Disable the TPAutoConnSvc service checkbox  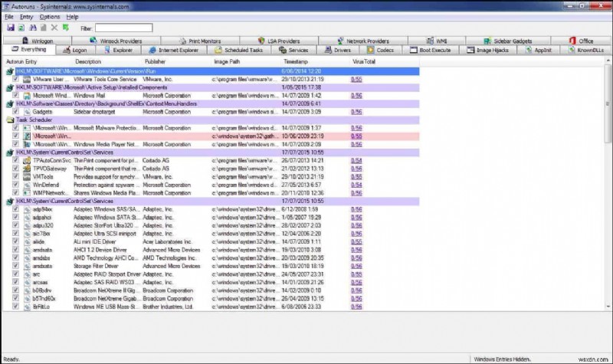(15, 160)
